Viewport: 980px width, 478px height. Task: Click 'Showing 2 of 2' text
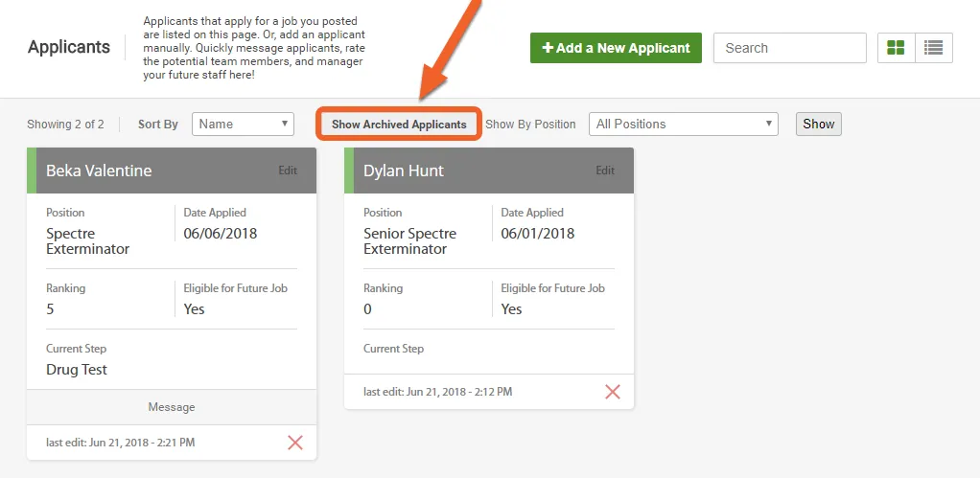[65, 125]
